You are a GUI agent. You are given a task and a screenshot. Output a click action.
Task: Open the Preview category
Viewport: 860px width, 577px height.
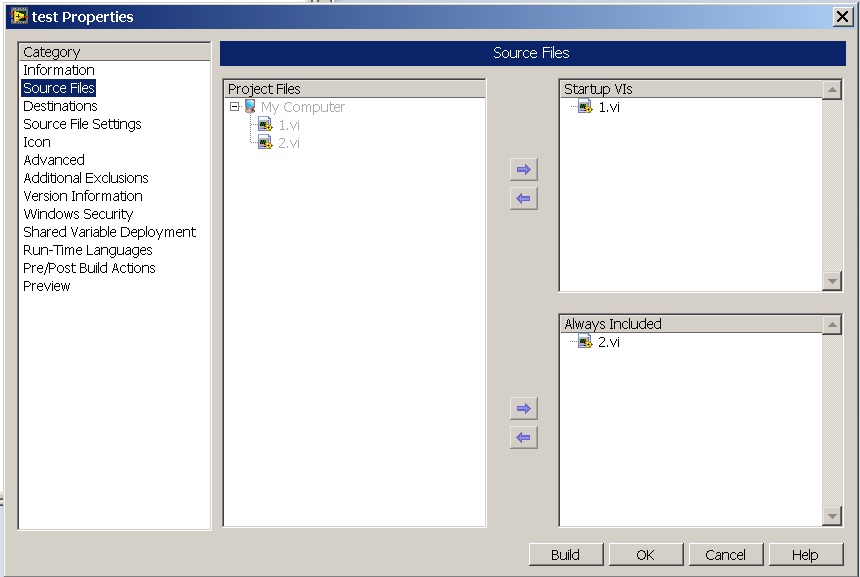coord(47,286)
